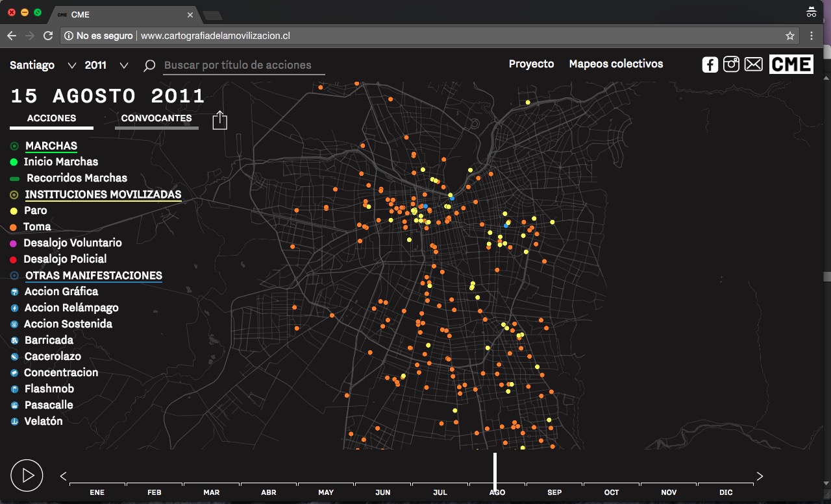The image size is (831, 504).
Task: Jump timeline to OCT
Action: coord(612,492)
